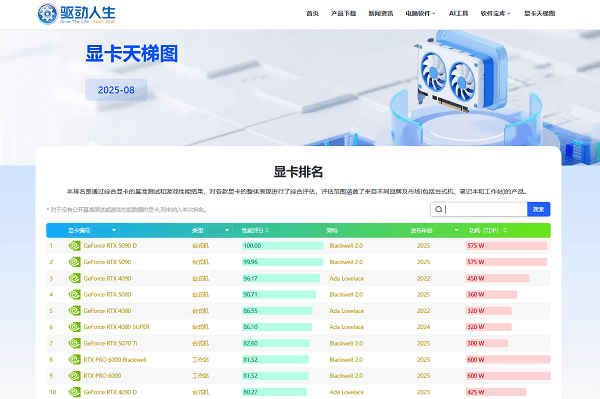This screenshot has width=600, height=399.
Task: Click NVIDIA logo beside GeForce RTX 4090 D
Action: (74, 392)
